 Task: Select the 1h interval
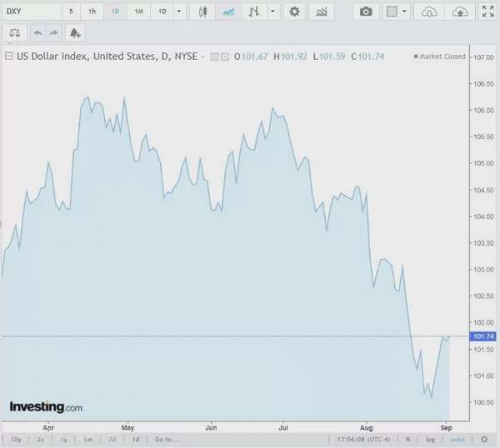[x=92, y=12]
